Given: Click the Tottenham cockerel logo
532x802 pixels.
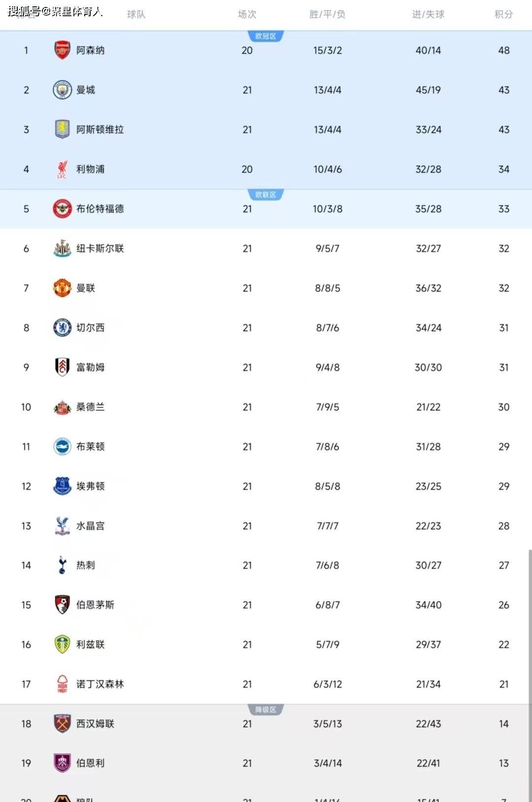Looking at the screenshot, I should (62, 565).
